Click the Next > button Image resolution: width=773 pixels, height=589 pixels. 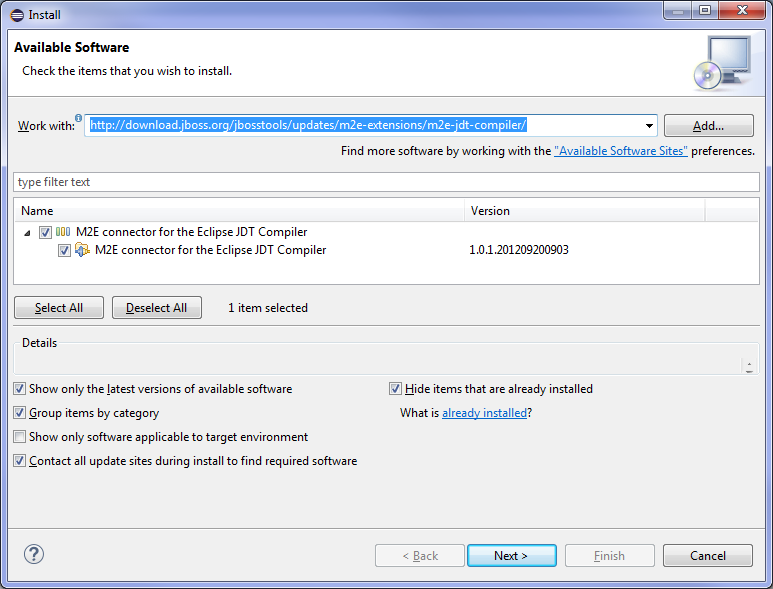click(511, 555)
